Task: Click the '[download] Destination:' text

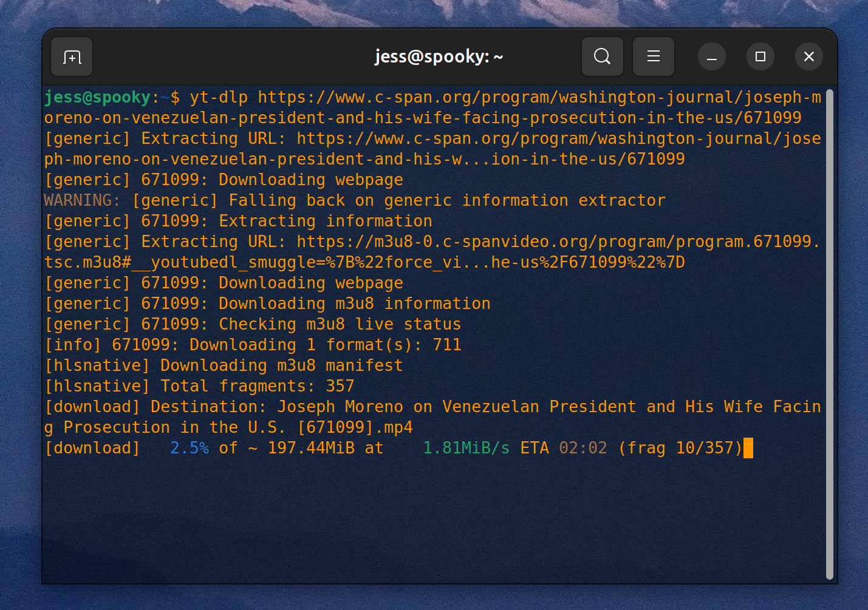Action: click(x=155, y=407)
